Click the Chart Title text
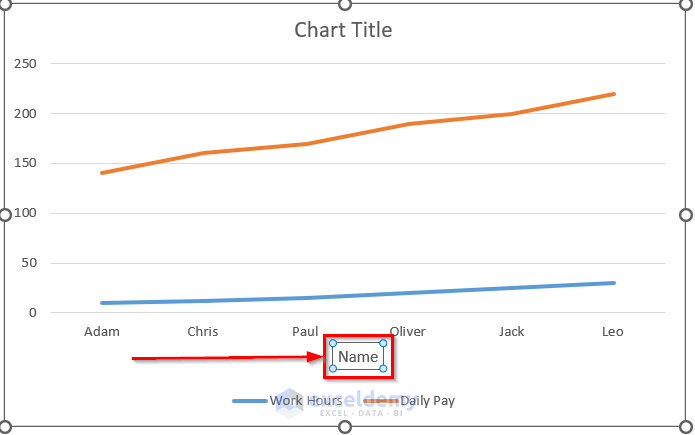This screenshot has height=435, width=695. click(343, 30)
